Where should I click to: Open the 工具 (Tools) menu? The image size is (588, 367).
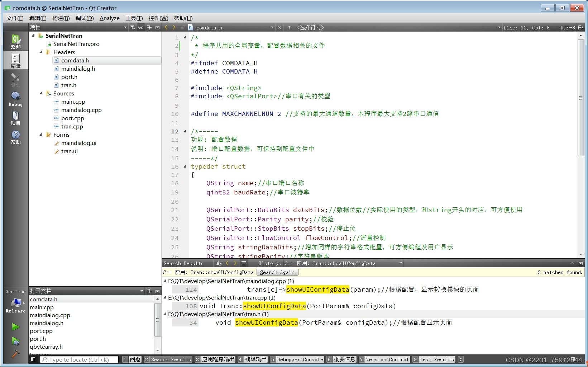pos(134,18)
